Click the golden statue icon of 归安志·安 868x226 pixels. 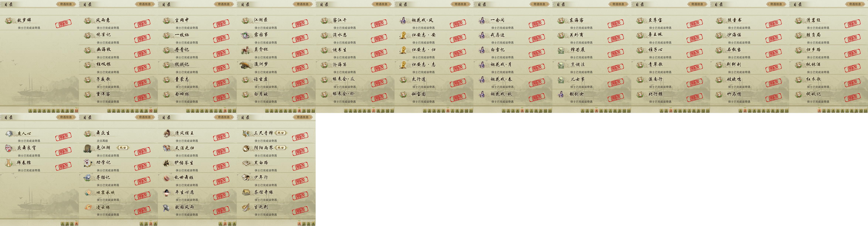pyautogui.click(x=403, y=35)
